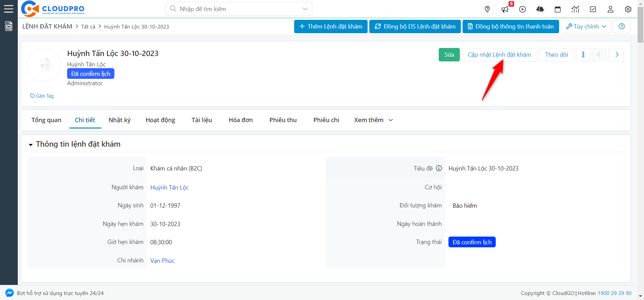Click header Đã confirm lịch status badge
The image size is (644, 300).
coord(91,74)
